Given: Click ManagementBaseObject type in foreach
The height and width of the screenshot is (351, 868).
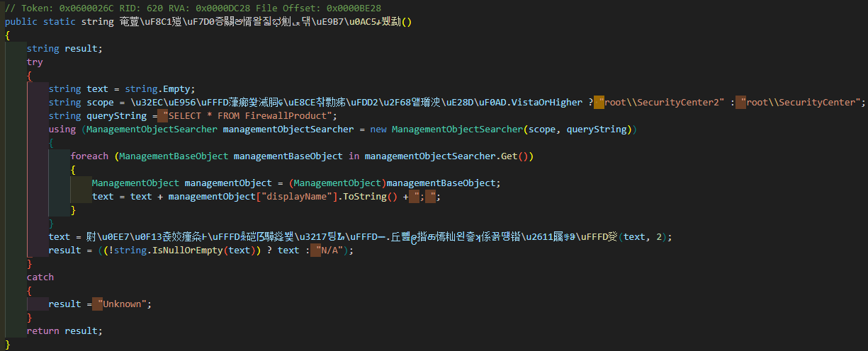Looking at the screenshot, I should point(174,156).
